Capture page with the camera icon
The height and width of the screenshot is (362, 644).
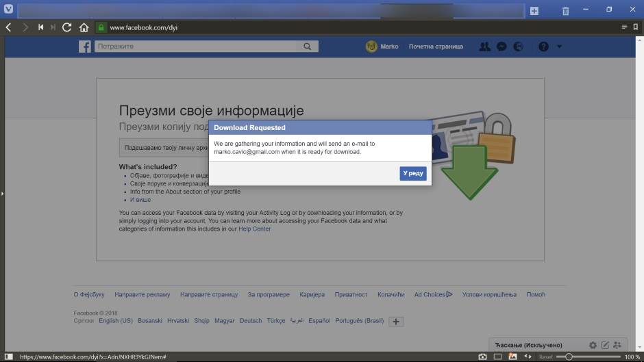[482, 357]
